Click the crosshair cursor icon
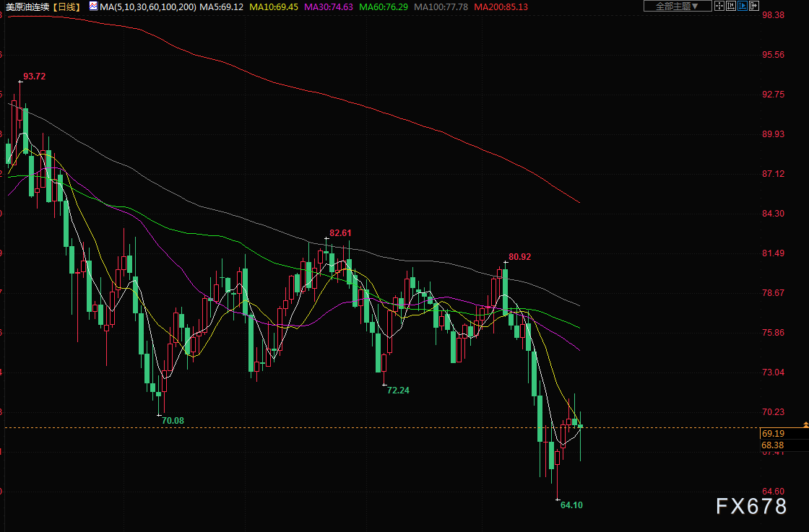Image resolution: width=809 pixels, height=532 pixels. point(719,6)
